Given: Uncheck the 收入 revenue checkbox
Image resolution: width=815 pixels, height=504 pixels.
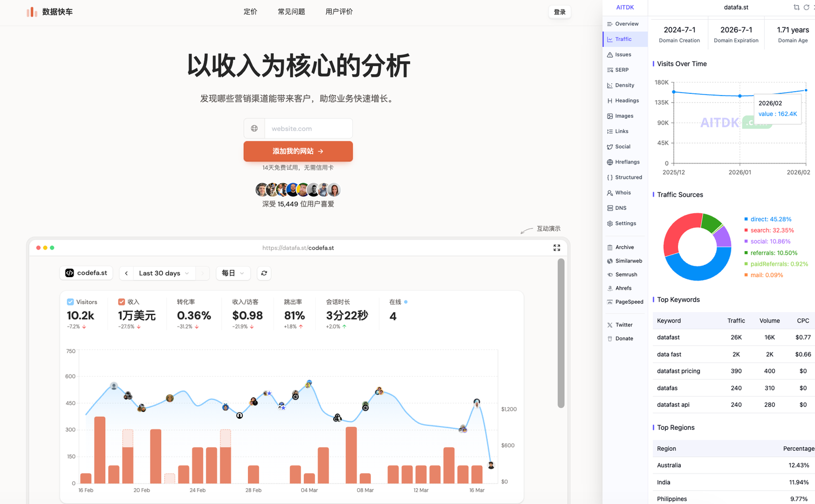Looking at the screenshot, I should 121,302.
